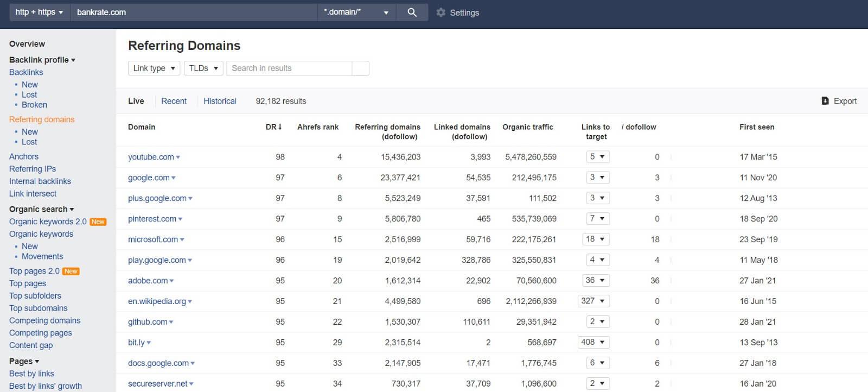Image resolution: width=868 pixels, height=392 pixels.
Task: Open Settings via gear icon
Action: point(441,12)
